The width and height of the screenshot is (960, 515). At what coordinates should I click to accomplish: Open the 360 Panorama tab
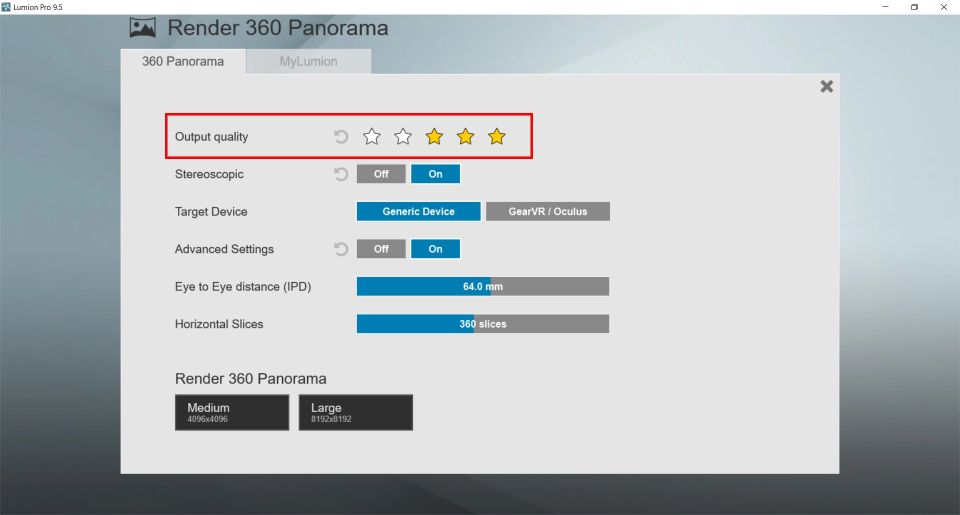coord(183,62)
